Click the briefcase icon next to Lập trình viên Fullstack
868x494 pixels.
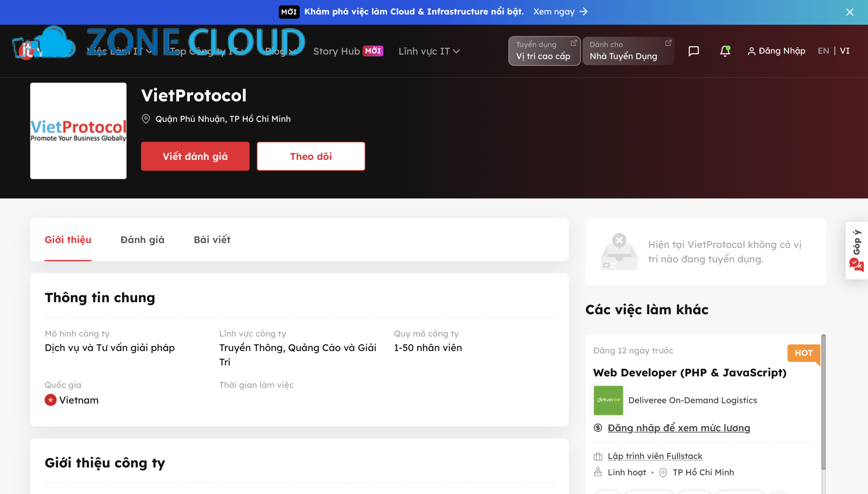598,456
